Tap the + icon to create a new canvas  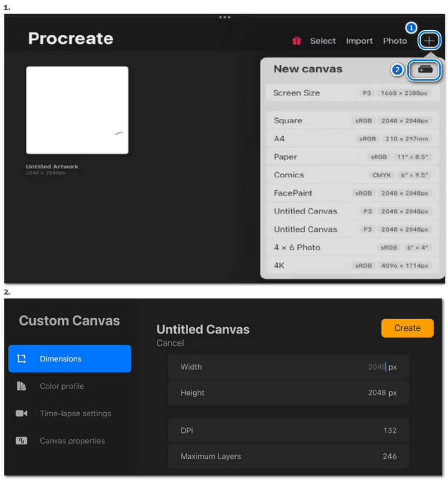429,40
